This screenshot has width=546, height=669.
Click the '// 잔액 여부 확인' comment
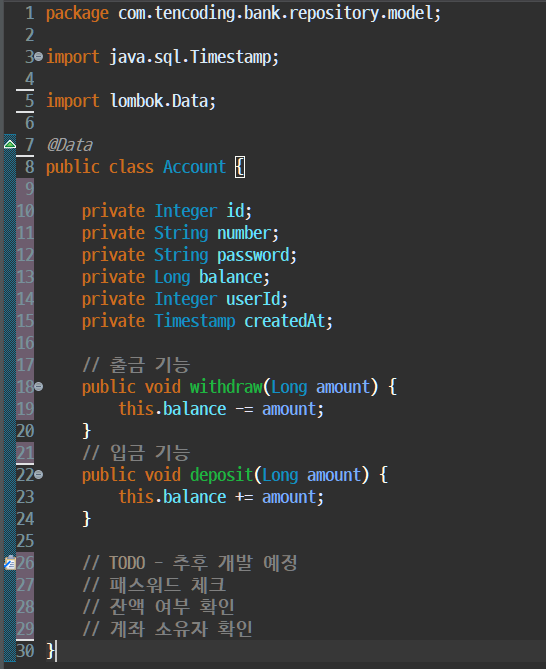coord(159,607)
